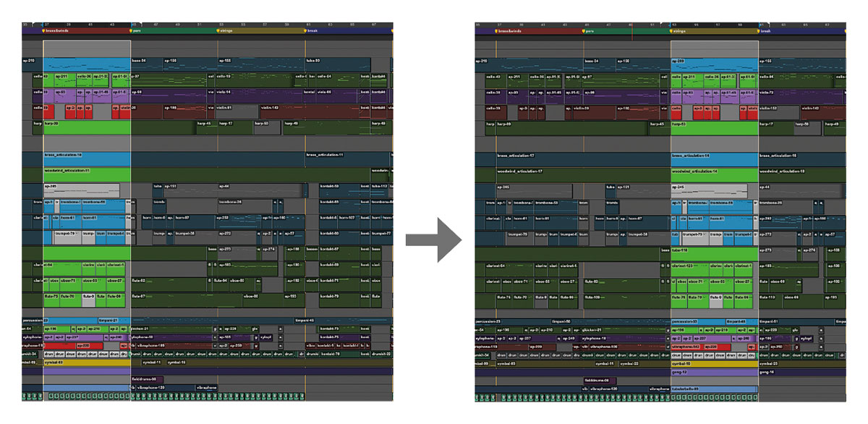Select the violin-153 clip

pos(779,112)
